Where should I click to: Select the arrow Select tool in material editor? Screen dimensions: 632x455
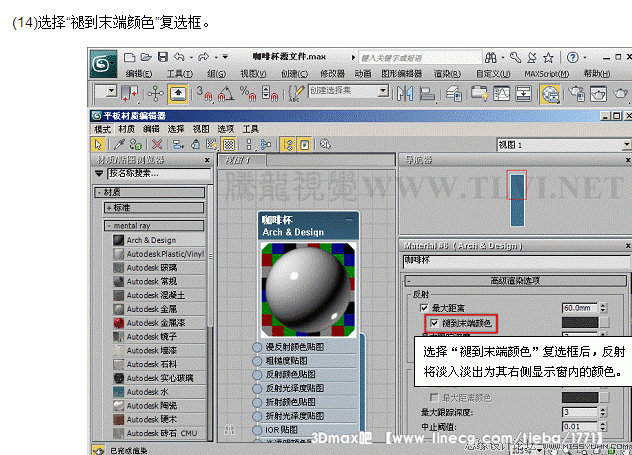pyautogui.click(x=98, y=144)
